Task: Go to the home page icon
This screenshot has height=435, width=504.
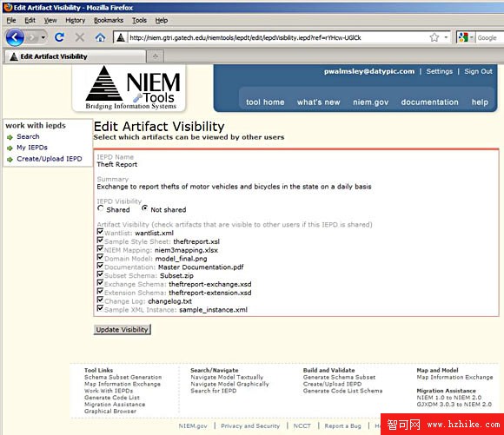Action: click(100, 37)
